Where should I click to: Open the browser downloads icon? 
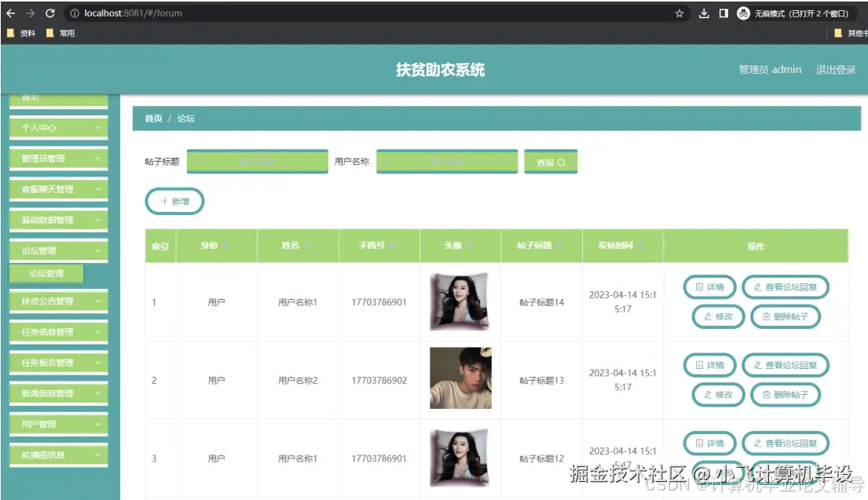tap(704, 13)
